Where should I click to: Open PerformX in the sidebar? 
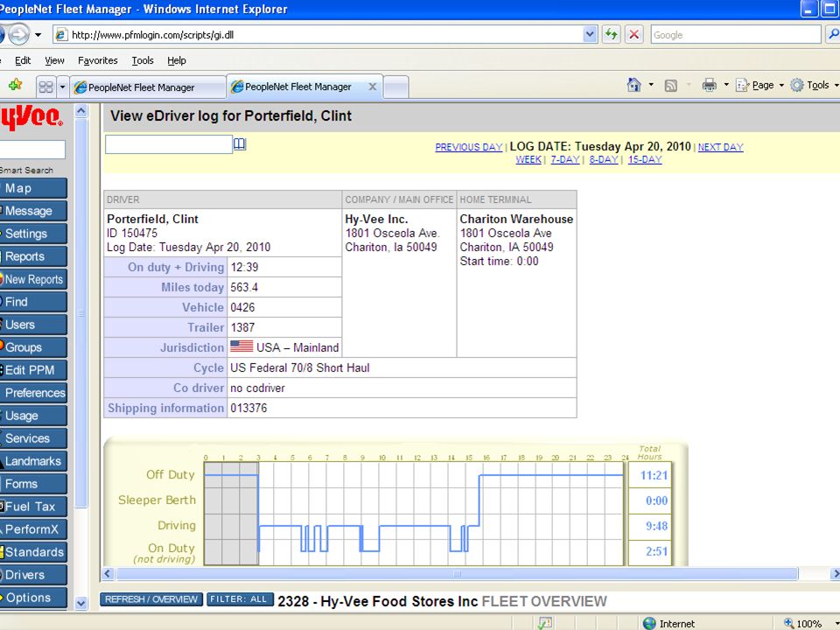point(33,529)
